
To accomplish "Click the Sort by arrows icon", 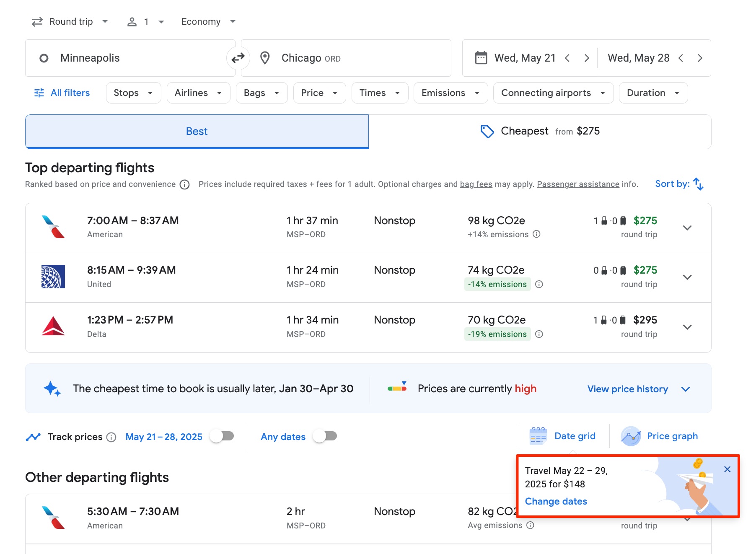I will coord(698,184).
